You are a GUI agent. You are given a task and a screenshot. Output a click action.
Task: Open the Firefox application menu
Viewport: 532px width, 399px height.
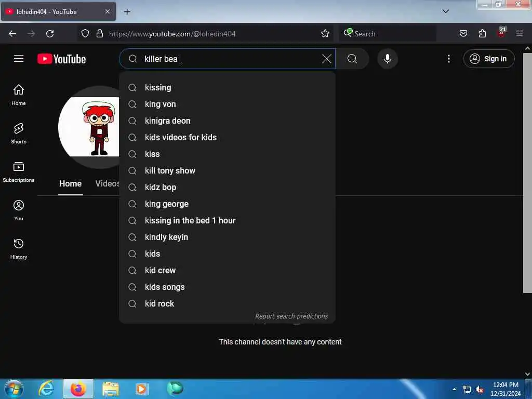tap(520, 34)
